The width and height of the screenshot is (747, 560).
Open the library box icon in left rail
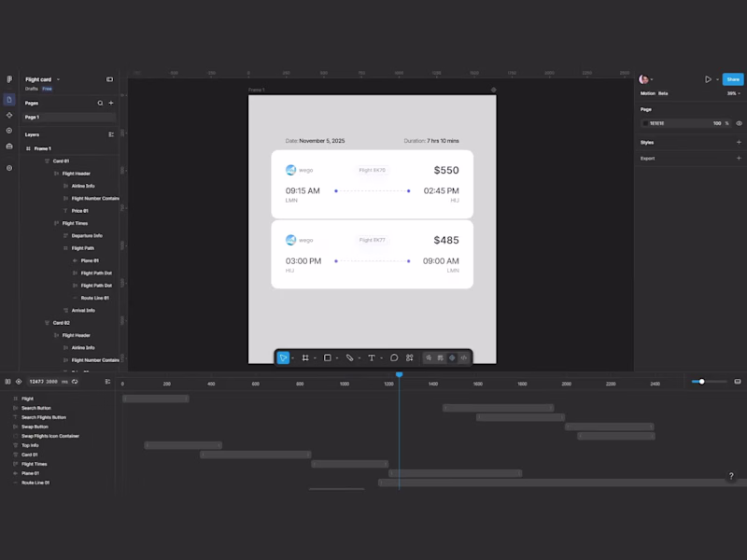(9, 147)
